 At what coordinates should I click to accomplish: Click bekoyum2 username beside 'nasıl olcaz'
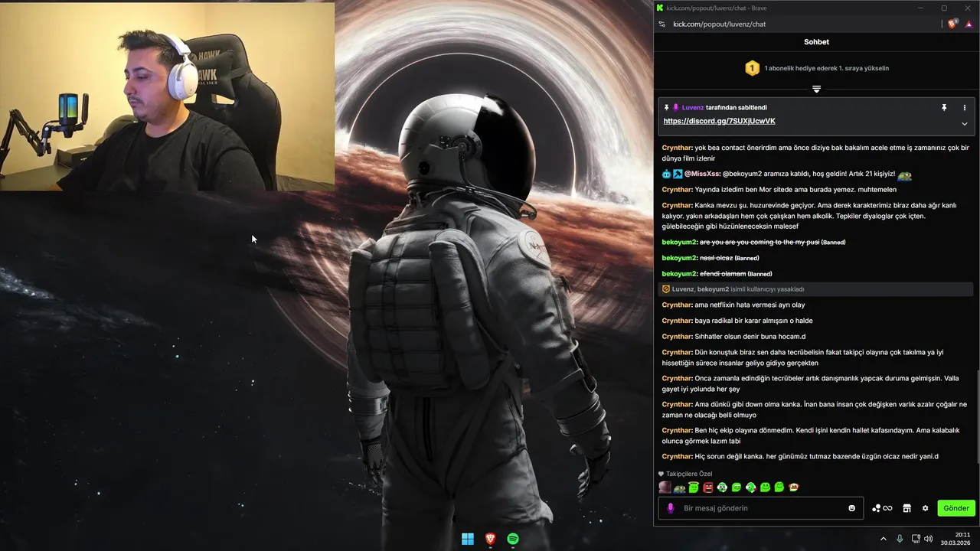680,258
